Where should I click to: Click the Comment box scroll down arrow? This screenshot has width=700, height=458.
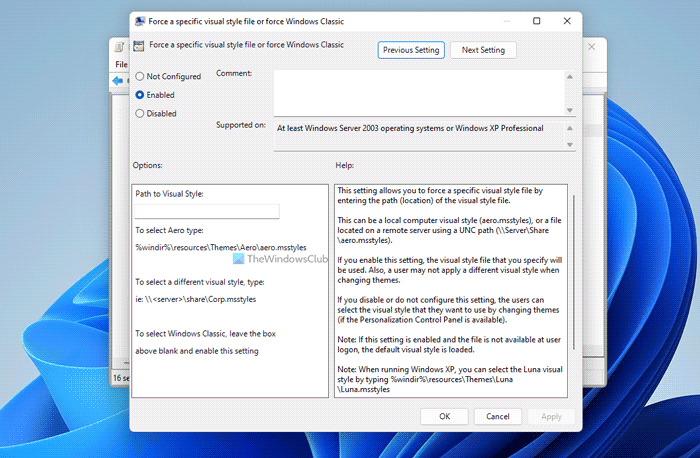(570, 110)
